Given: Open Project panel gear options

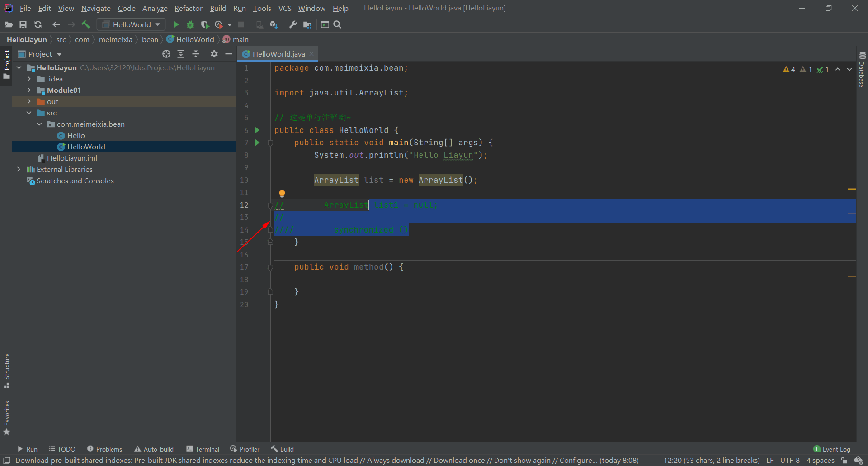Looking at the screenshot, I should (x=214, y=54).
